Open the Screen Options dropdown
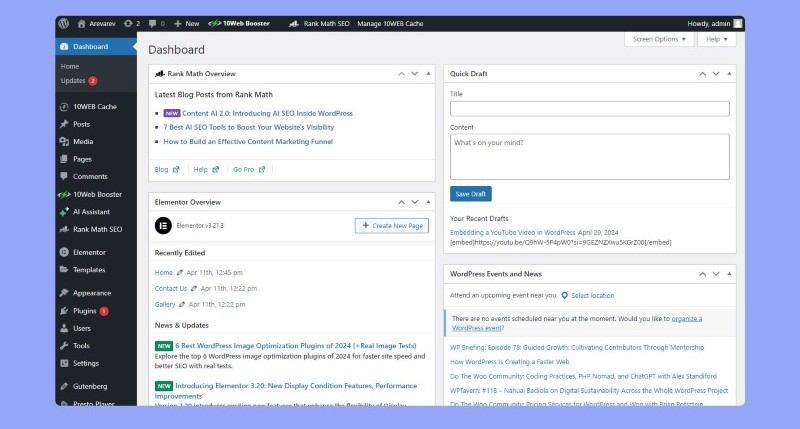This screenshot has width=800, height=429. [x=659, y=39]
